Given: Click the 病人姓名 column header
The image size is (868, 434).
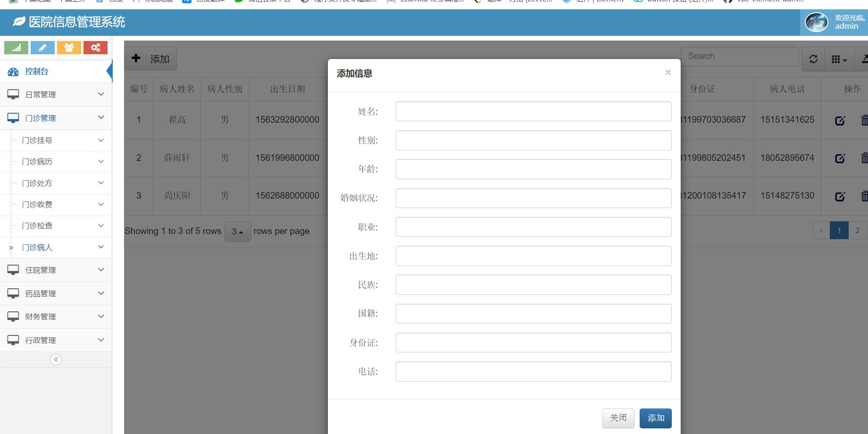Looking at the screenshot, I should [177, 89].
